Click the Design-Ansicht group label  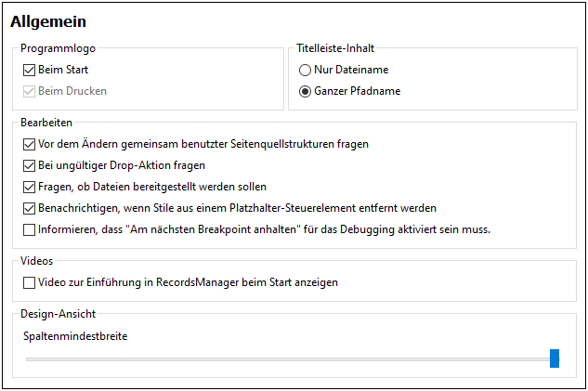58,314
